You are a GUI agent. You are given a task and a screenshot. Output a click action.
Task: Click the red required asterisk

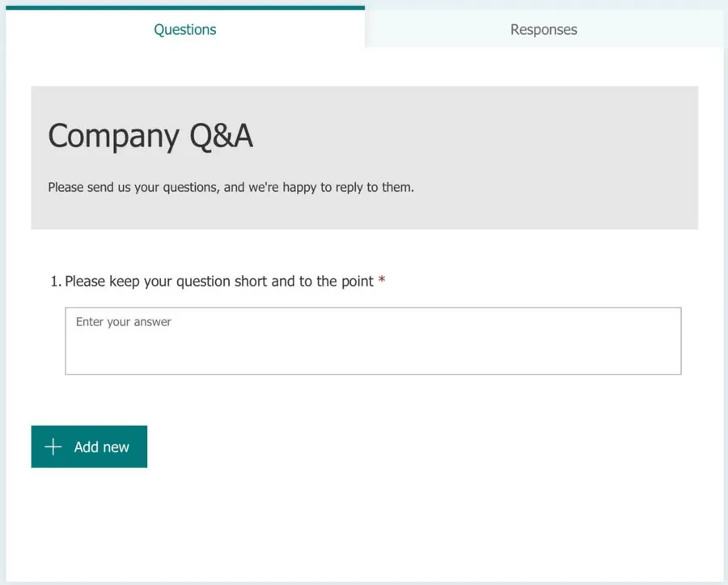coord(382,282)
